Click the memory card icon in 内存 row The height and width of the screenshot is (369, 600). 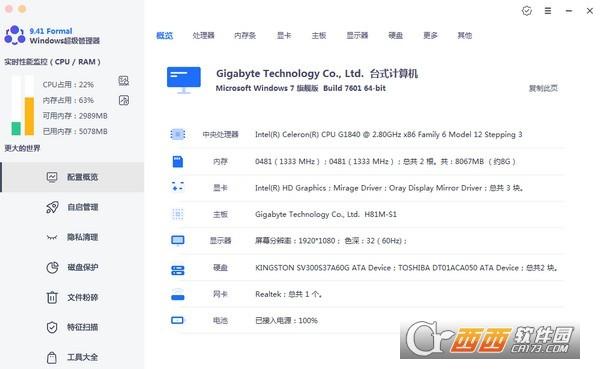(178, 162)
